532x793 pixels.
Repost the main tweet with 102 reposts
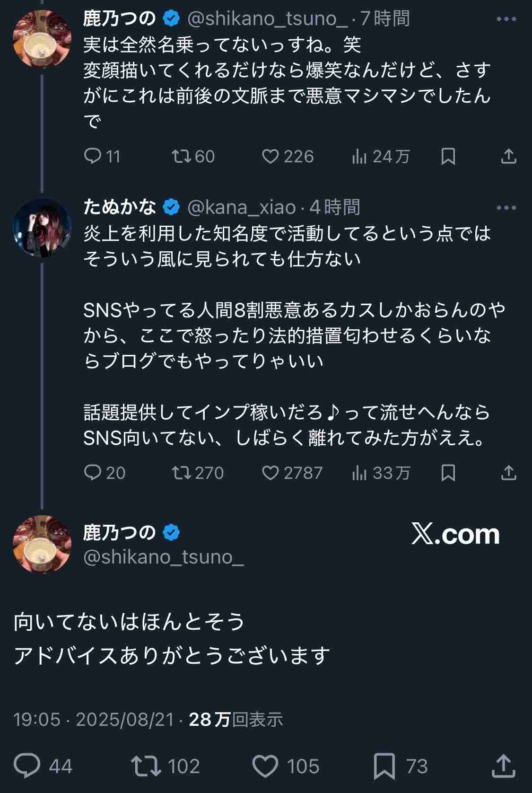point(147,766)
